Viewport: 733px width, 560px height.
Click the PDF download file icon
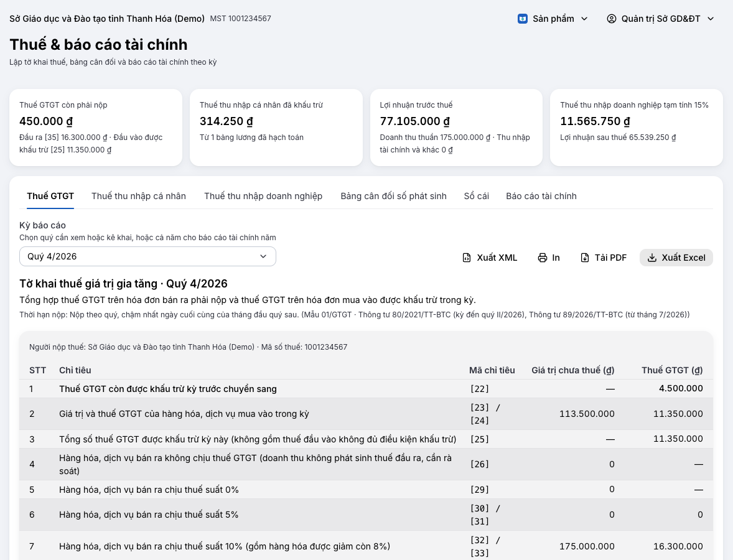(x=585, y=258)
